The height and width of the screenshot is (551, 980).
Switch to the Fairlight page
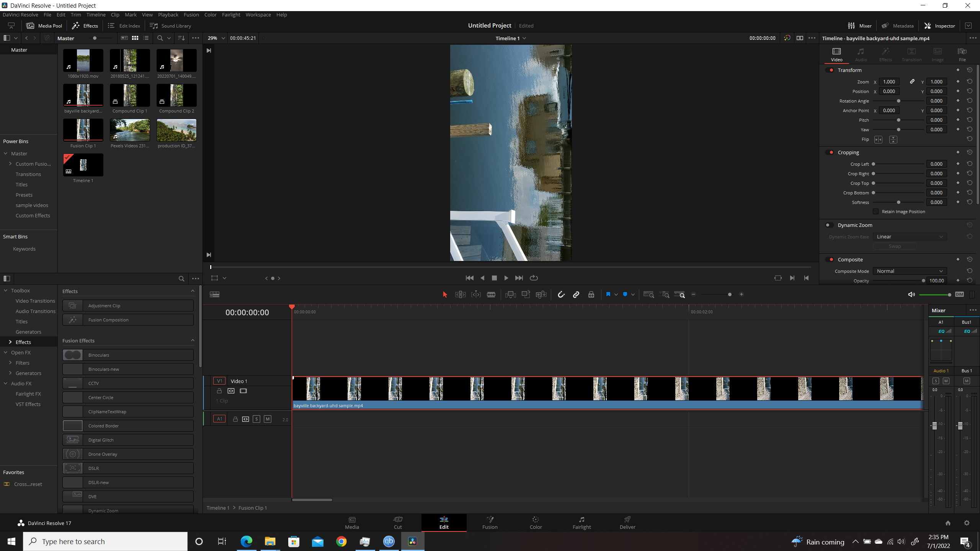[x=581, y=523]
